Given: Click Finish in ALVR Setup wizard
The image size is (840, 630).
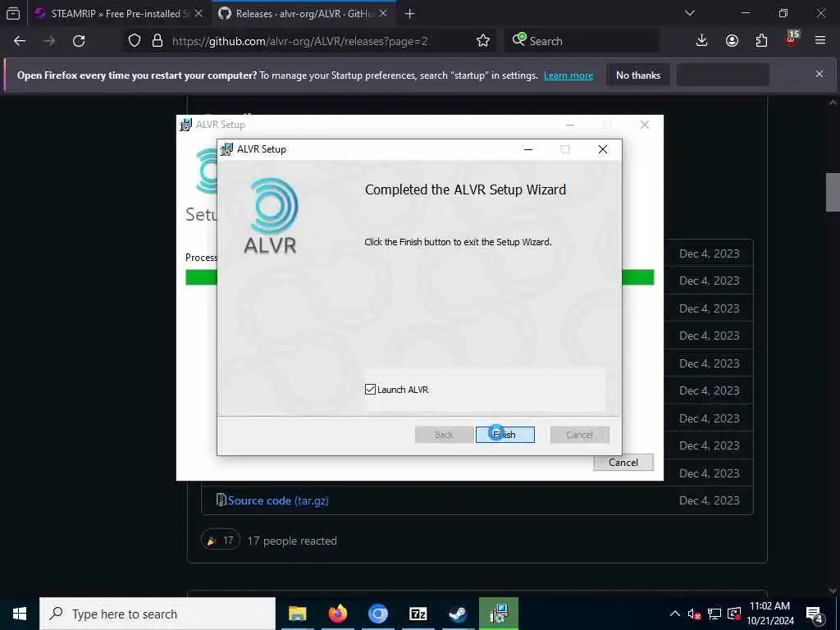Looking at the screenshot, I should click(504, 435).
